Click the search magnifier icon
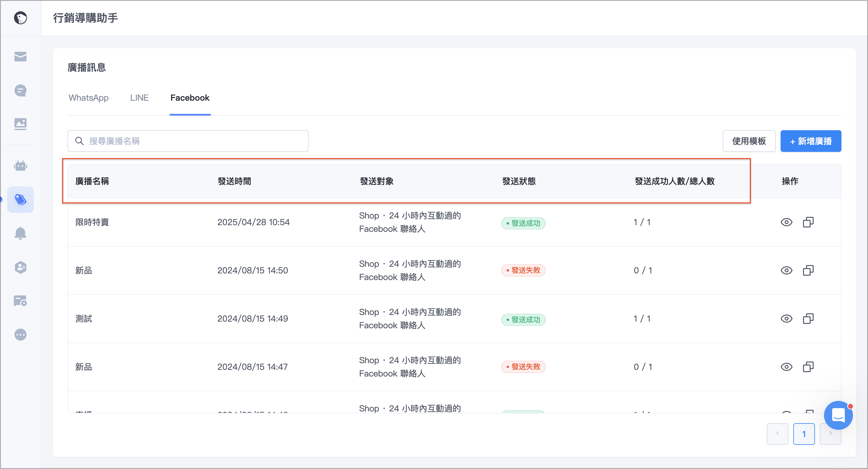The image size is (868, 469). tap(80, 141)
